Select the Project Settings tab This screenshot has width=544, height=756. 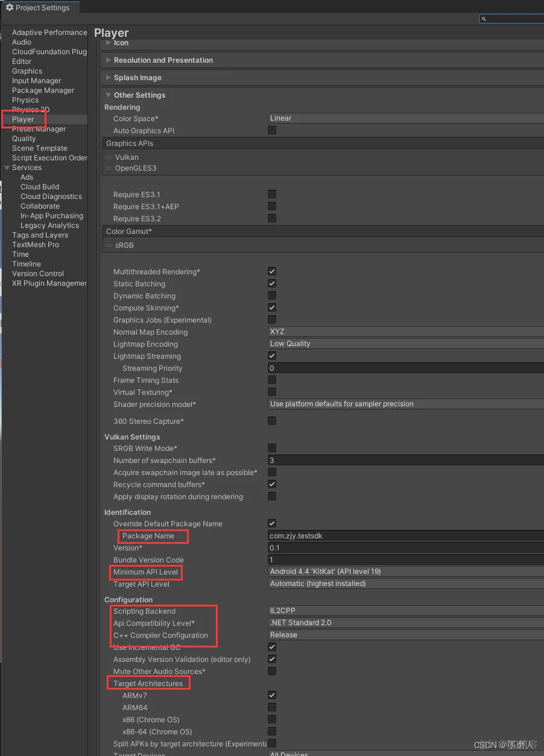tap(39, 8)
